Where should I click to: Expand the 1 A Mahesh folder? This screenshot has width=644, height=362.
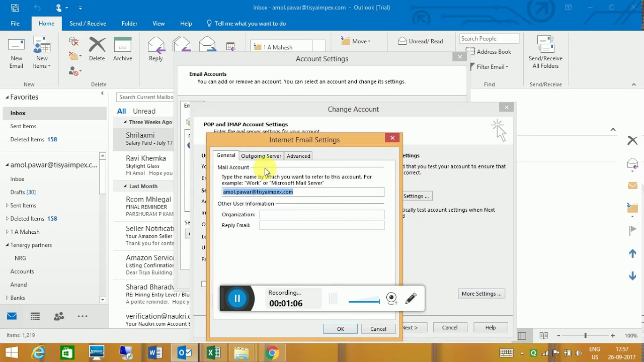(7, 232)
